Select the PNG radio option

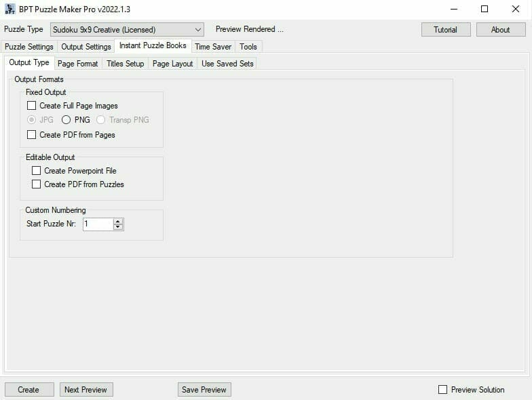(66, 119)
